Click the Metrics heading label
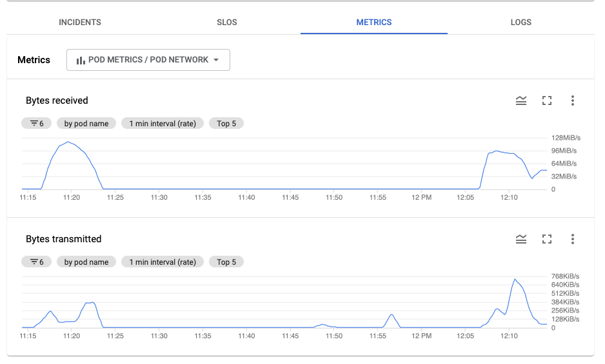605x364 pixels. click(34, 60)
